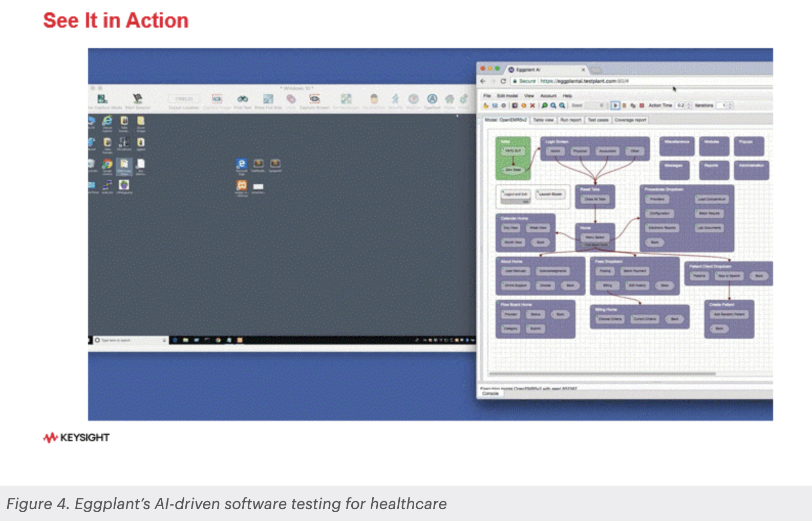Click the Menu Select action in Home

click(x=595, y=237)
